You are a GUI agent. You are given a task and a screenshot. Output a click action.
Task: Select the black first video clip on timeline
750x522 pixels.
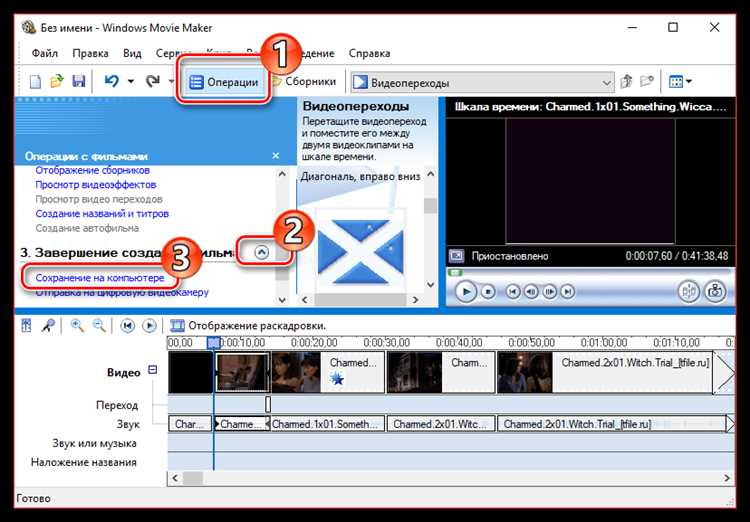coord(190,373)
